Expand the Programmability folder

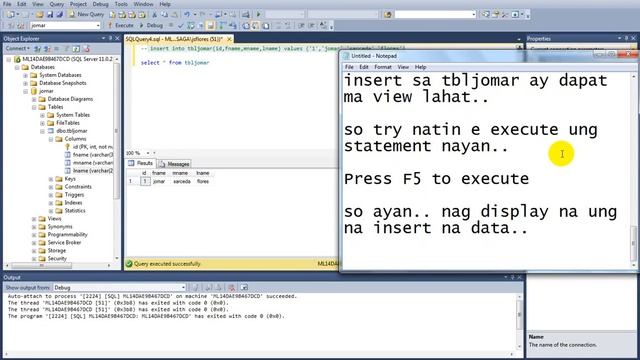(x=34, y=235)
